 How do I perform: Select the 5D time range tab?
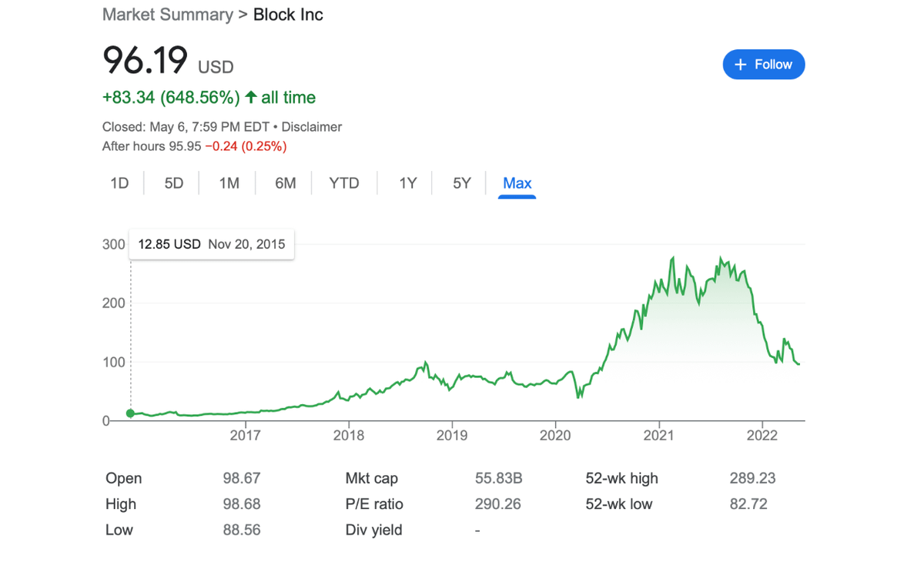(x=174, y=183)
